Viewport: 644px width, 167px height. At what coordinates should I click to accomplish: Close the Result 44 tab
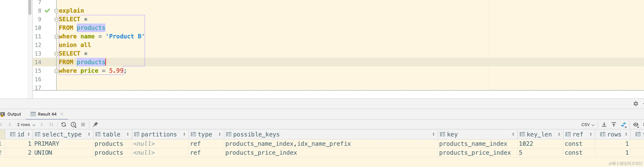[x=62, y=114]
